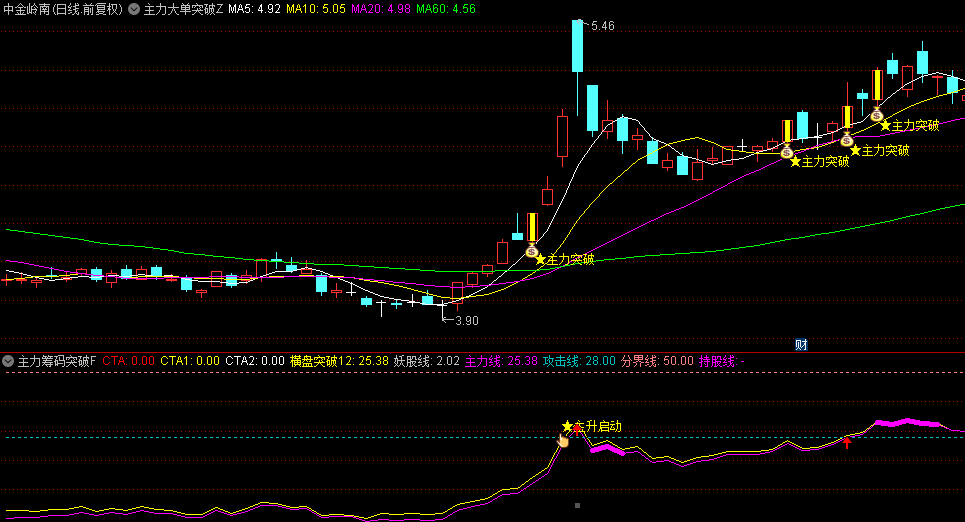Click the yellow star beside 主升启动
Screen dimensions: 965x522
[x=567, y=426]
